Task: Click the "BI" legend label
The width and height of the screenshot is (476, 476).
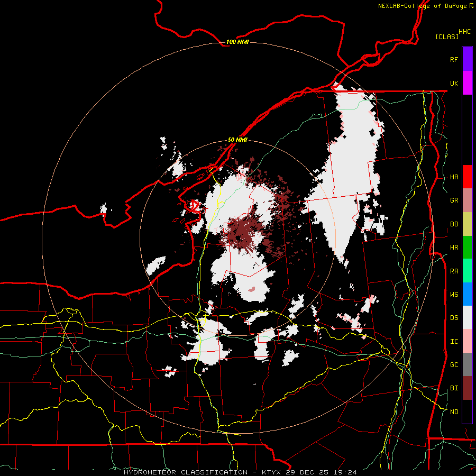Action: click(x=454, y=388)
